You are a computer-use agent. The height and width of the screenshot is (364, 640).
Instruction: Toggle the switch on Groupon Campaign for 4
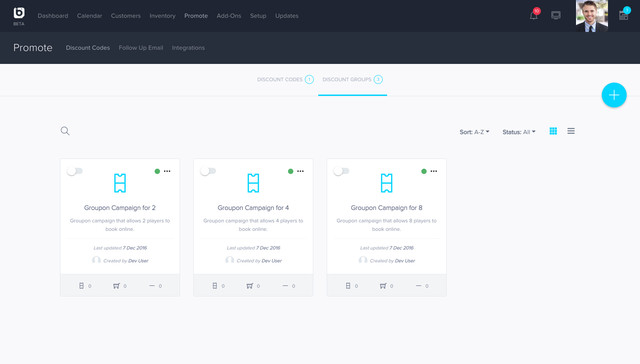208,171
